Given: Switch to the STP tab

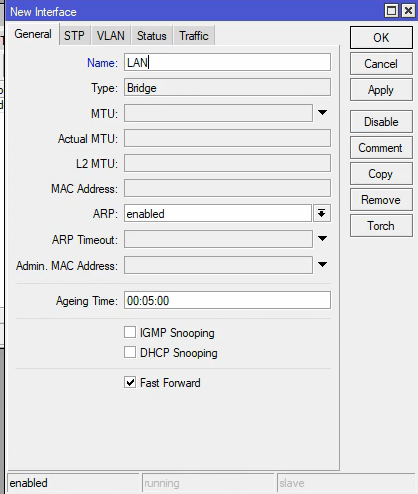Looking at the screenshot, I should point(74,35).
